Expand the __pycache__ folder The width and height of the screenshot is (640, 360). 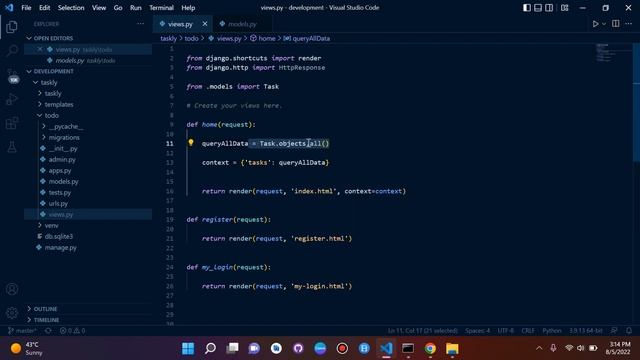click(x=65, y=127)
